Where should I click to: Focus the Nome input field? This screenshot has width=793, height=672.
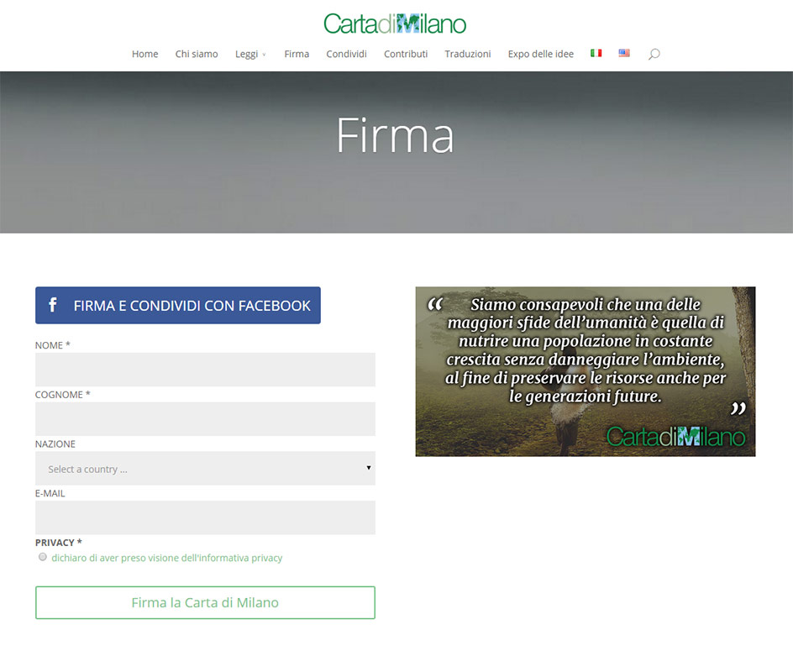pyautogui.click(x=205, y=370)
